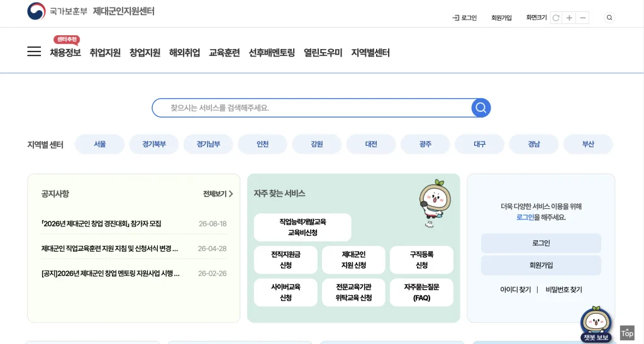The image size is (644, 344).
Task: Click the 26-02-26 notice date
Action: 213,274
